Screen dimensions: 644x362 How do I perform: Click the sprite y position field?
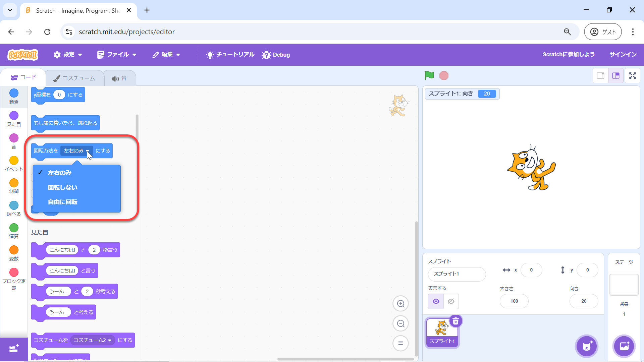pos(587,270)
